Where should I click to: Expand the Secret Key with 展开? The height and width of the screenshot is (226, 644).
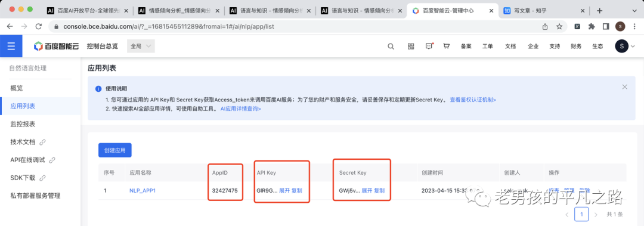click(x=367, y=191)
